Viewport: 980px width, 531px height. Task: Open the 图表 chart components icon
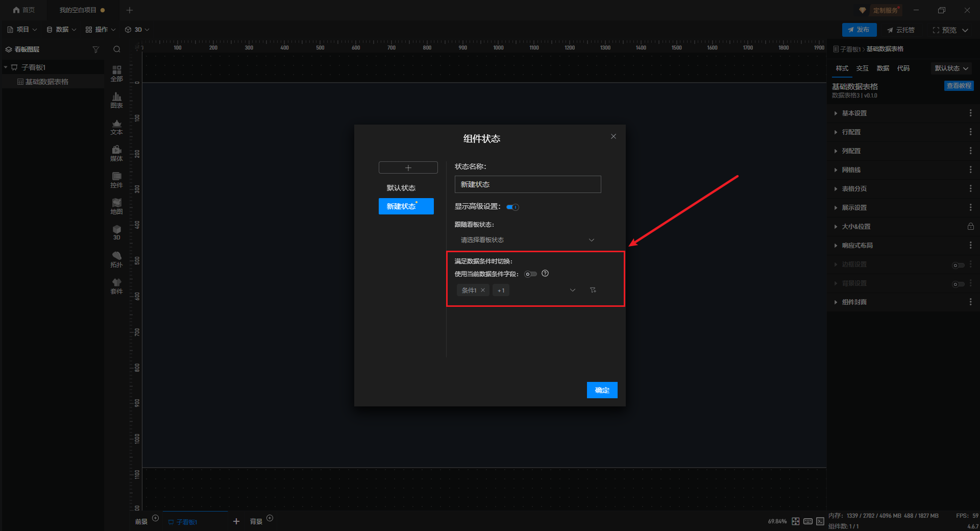click(116, 100)
